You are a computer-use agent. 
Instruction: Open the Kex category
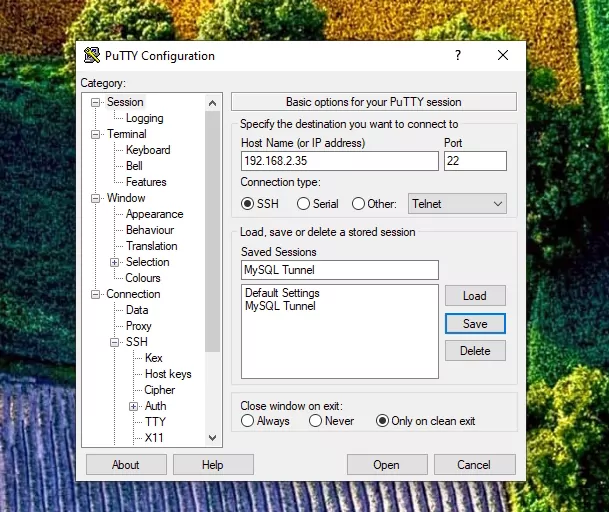pyautogui.click(x=153, y=358)
